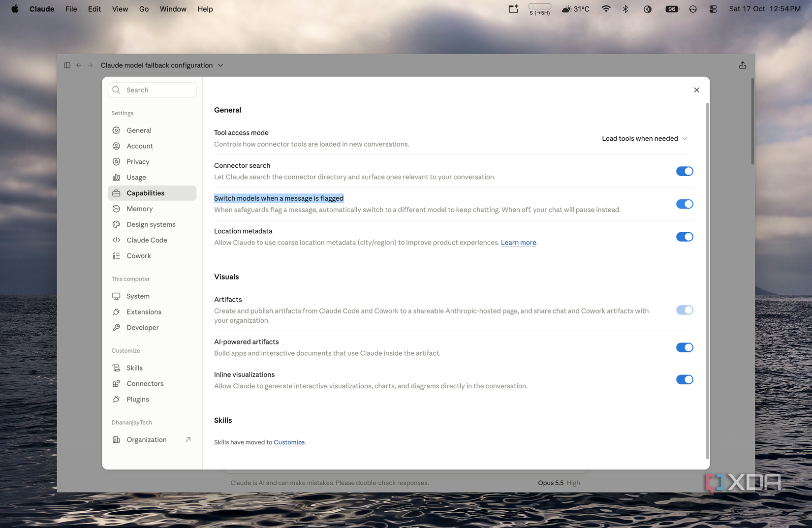The height and width of the screenshot is (528, 812).
Task: Disable AI-powered artifacts toggle
Action: tap(685, 347)
